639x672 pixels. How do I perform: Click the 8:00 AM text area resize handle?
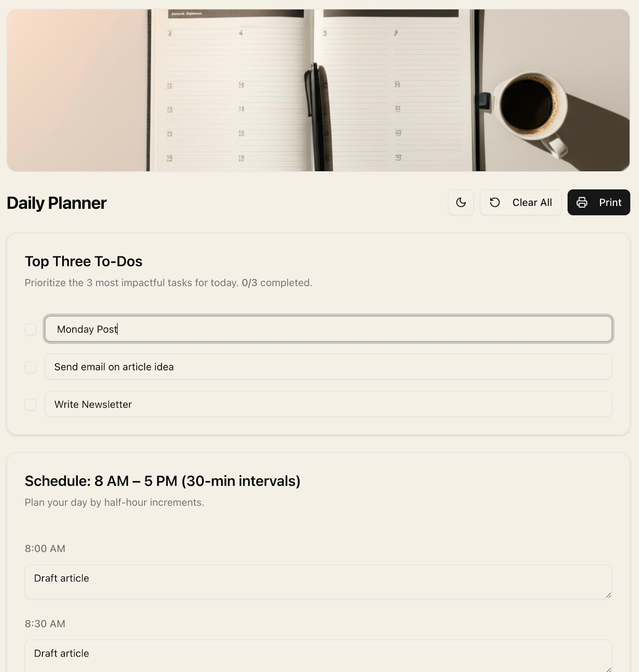608,595
